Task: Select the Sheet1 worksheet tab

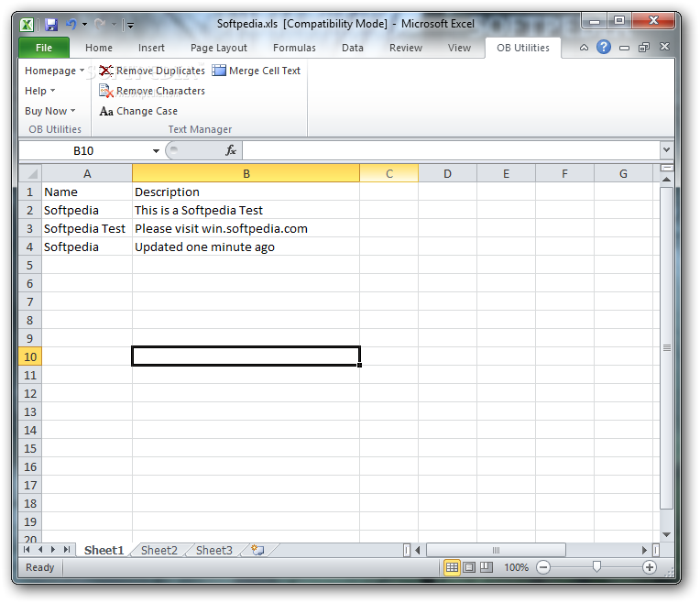Action: click(x=104, y=550)
